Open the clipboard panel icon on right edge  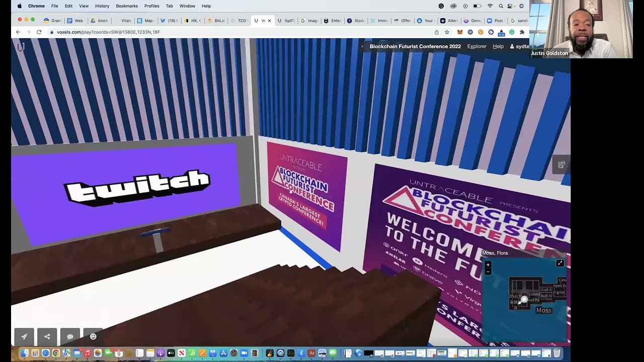pos(561,164)
